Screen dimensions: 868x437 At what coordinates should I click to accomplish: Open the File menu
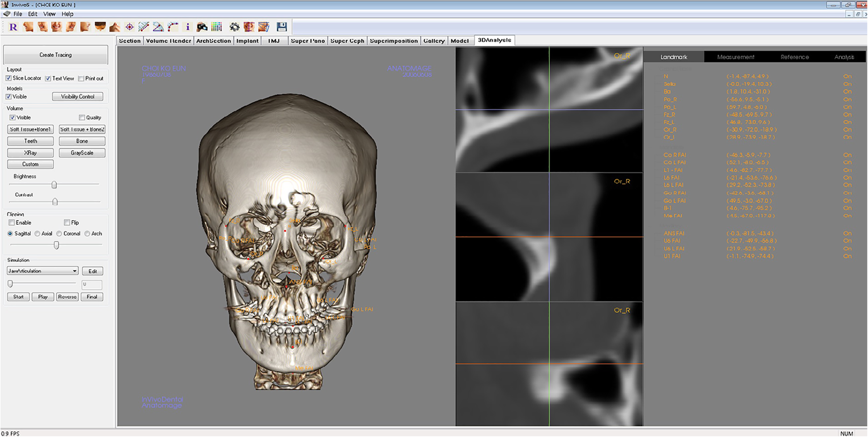18,14
